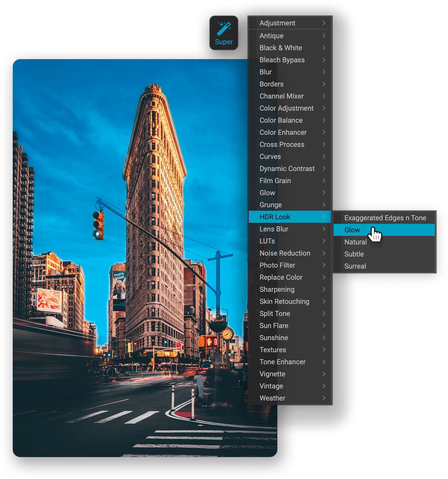Open the Noise Reduction filter
Viewport: 448px width, 479px height.
tap(285, 253)
